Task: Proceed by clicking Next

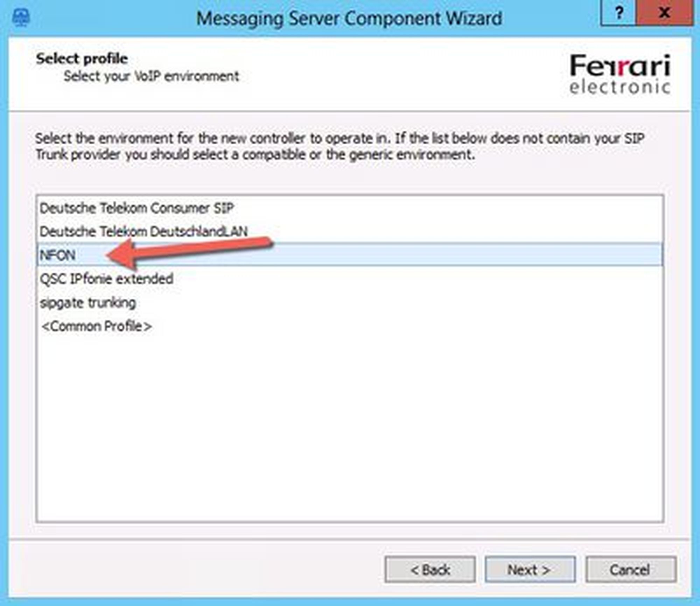Action: point(530,570)
